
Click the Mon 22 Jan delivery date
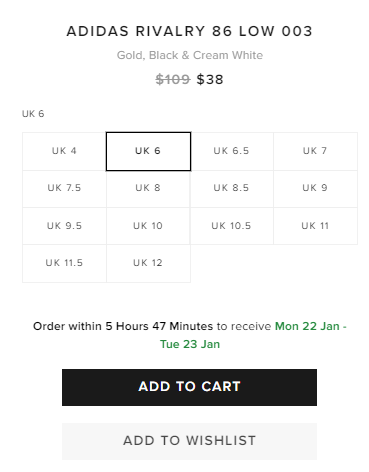pyautogui.click(x=307, y=326)
